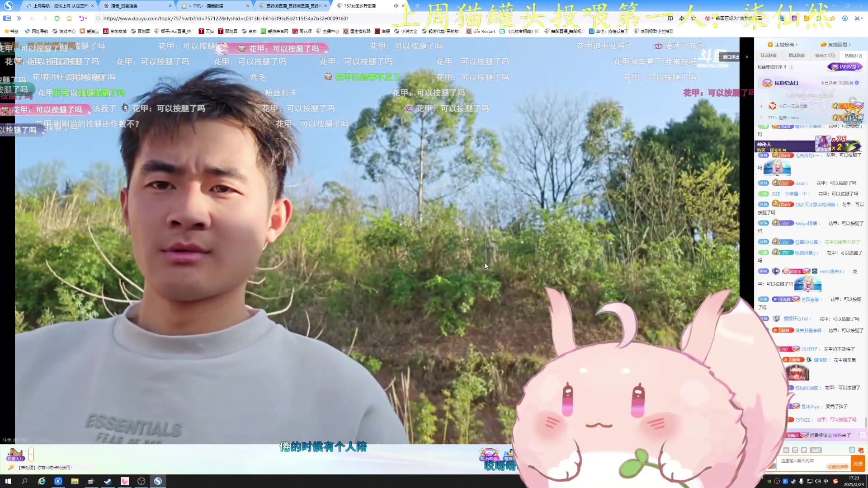The image size is (868, 488).
Task: Toggle the 梗 chat option icon
Action: (804, 450)
